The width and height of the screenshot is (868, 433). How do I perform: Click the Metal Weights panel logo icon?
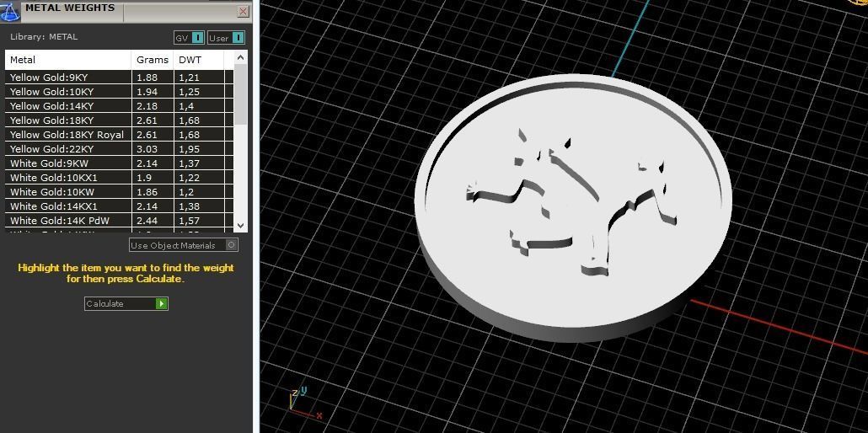click(10, 11)
